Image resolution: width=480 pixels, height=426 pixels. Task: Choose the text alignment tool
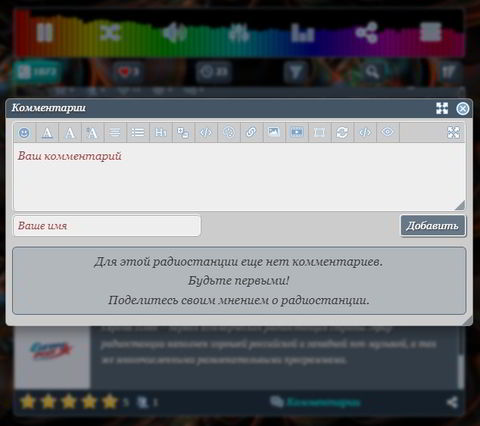[115, 133]
